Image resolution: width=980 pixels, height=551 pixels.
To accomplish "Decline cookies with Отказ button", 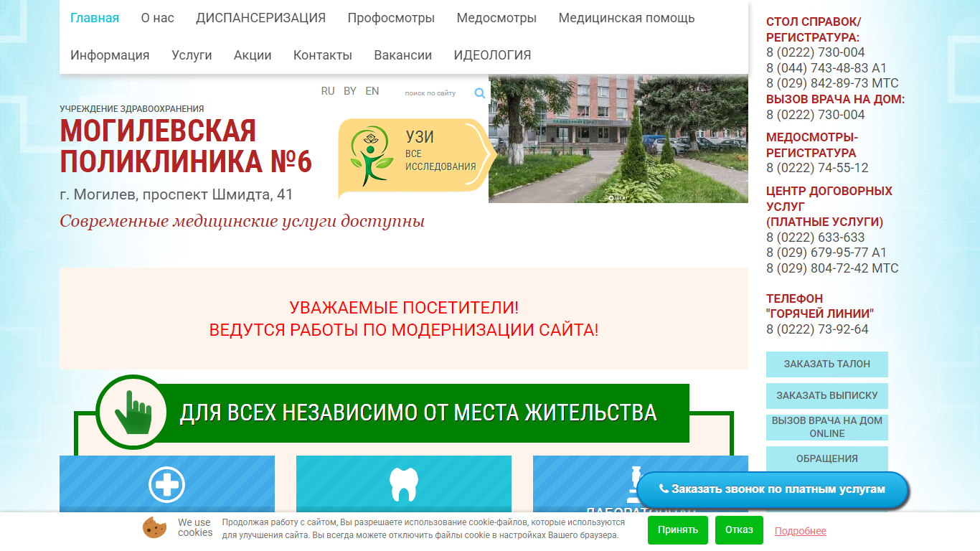I will 739,530.
